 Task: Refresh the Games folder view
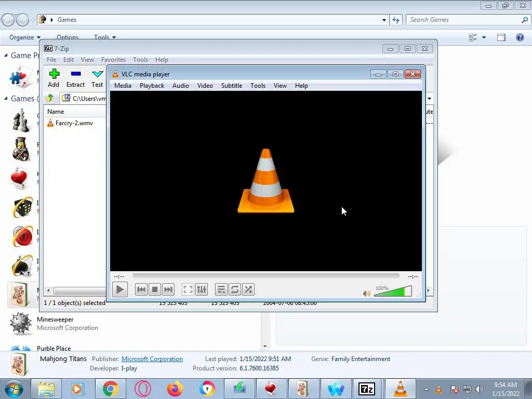pyautogui.click(x=396, y=20)
